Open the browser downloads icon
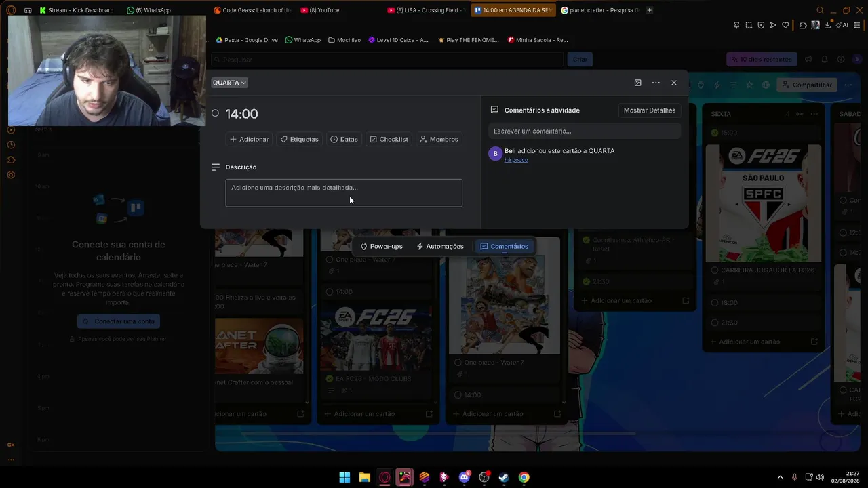This screenshot has height=488, width=868. pos(827,25)
